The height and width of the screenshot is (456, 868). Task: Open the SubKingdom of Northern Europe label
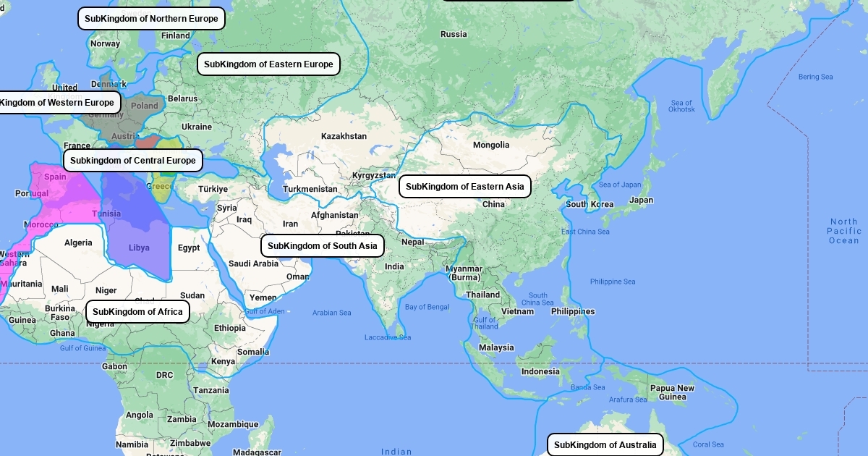151,19
